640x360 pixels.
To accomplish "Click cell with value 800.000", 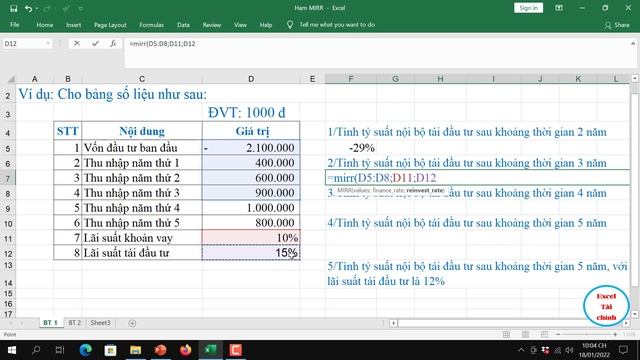I will point(251,223).
